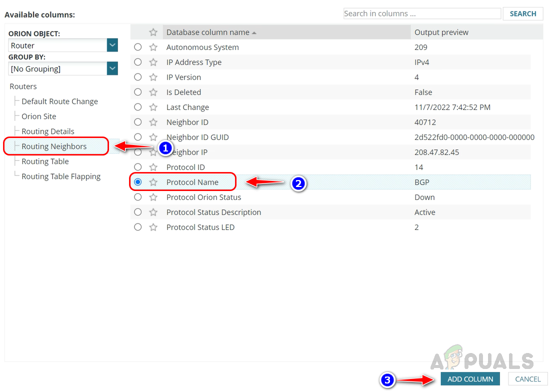
Task: Select the Protocol ID radio button
Action: [138, 167]
